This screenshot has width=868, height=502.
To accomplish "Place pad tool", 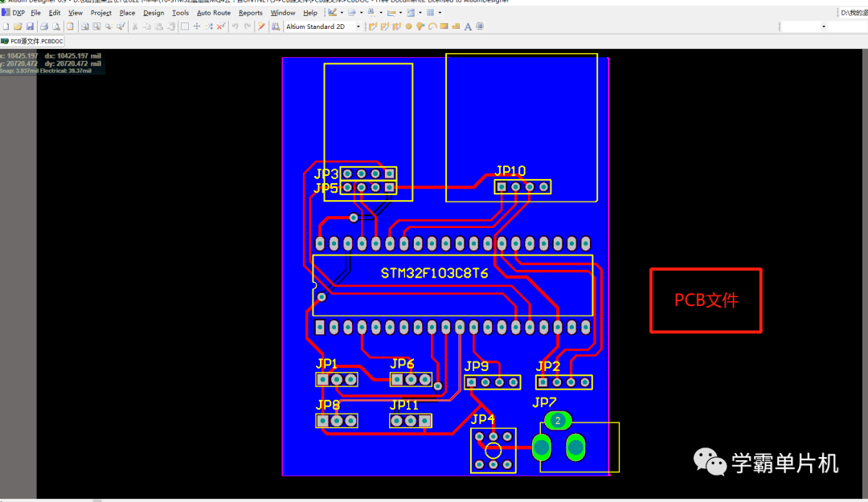I will [408, 26].
